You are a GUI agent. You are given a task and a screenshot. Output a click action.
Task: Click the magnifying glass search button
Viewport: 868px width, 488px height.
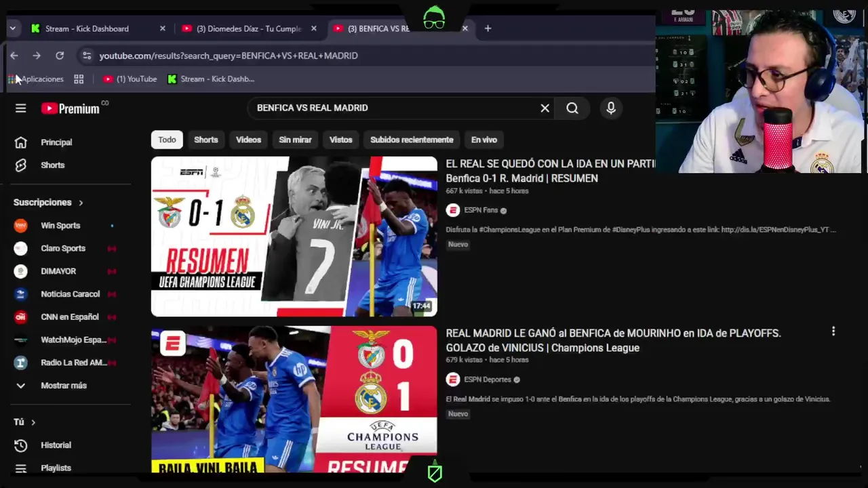pyautogui.click(x=572, y=108)
